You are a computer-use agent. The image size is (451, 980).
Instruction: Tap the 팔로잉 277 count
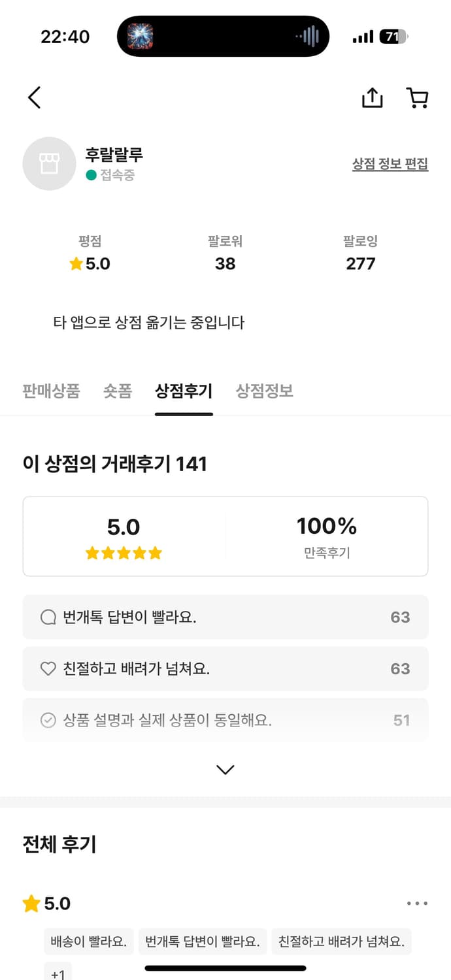[x=361, y=263]
